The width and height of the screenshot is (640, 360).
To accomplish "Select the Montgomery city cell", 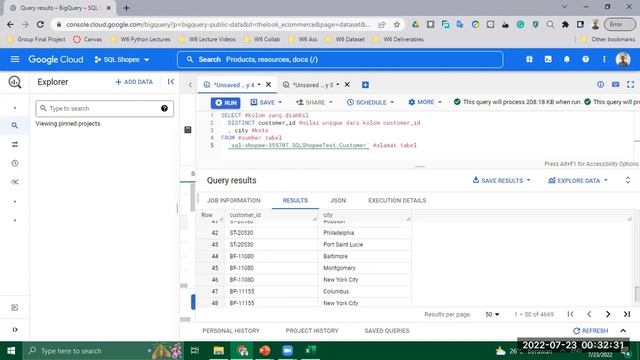I will click(364, 268).
